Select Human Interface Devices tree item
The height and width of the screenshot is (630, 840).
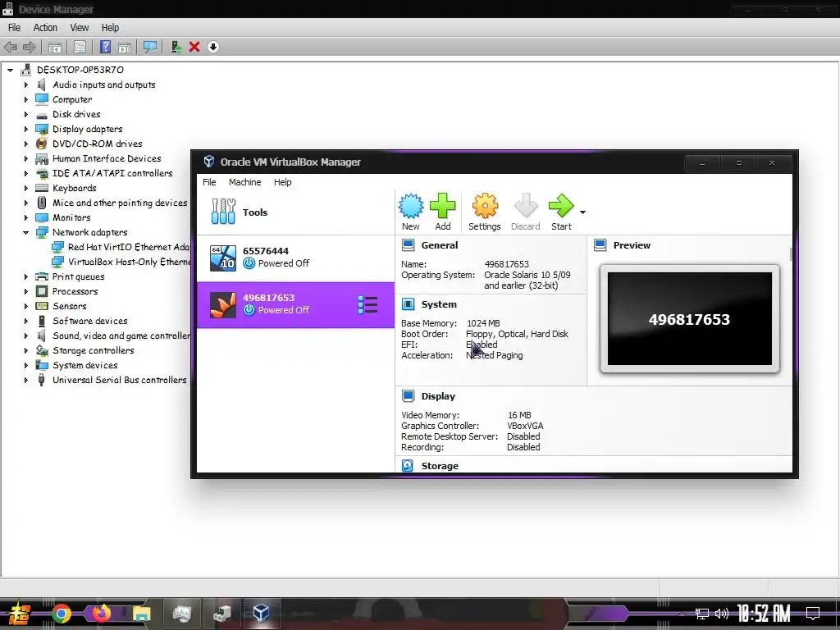107,158
